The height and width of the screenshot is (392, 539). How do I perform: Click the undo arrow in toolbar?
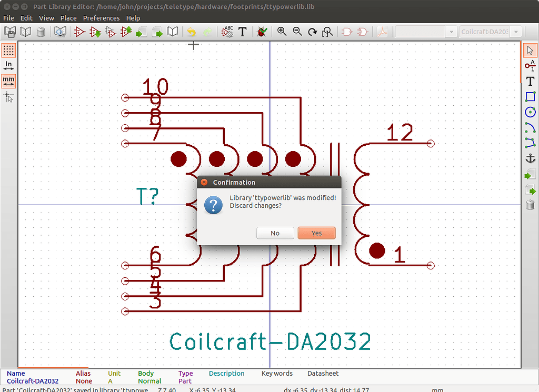(192, 32)
